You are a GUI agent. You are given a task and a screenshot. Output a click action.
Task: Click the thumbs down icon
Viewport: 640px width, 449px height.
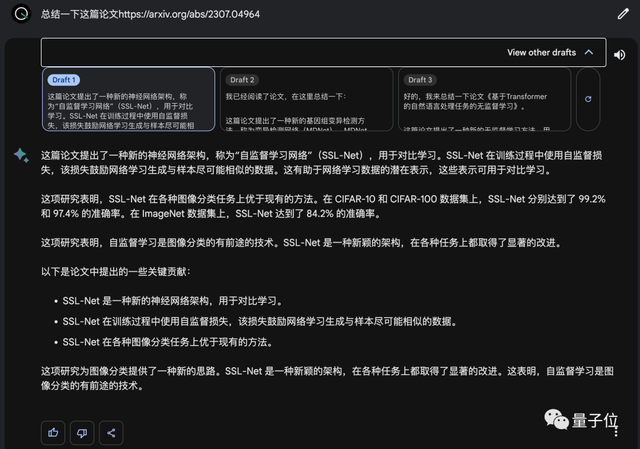[x=82, y=432]
